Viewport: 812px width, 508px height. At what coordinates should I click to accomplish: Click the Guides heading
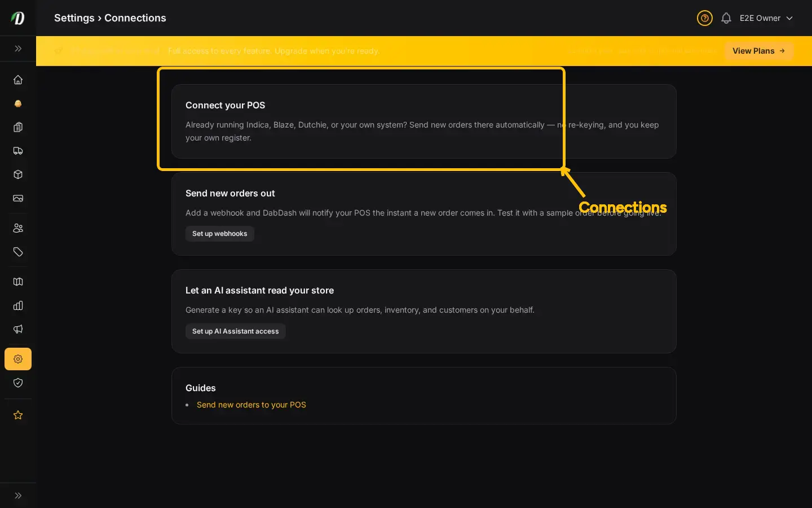201,388
